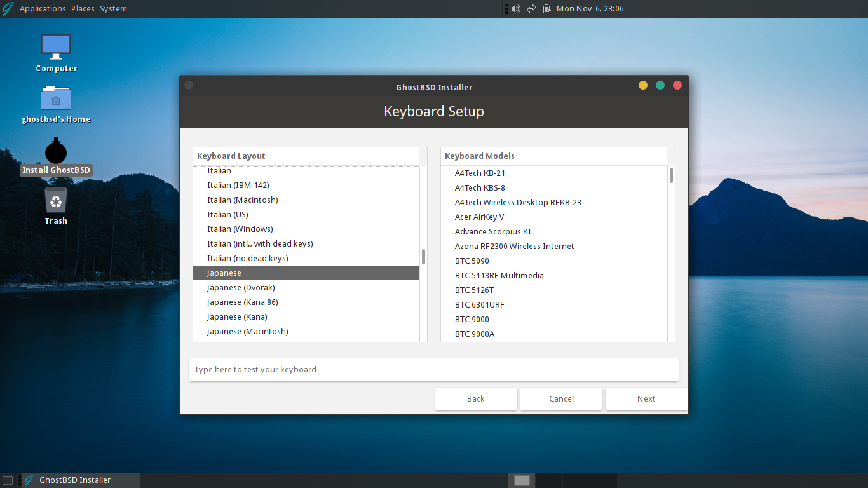Choose BTC 5090 keyboard model
This screenshot has height=488, width=868.
[554, 261]
